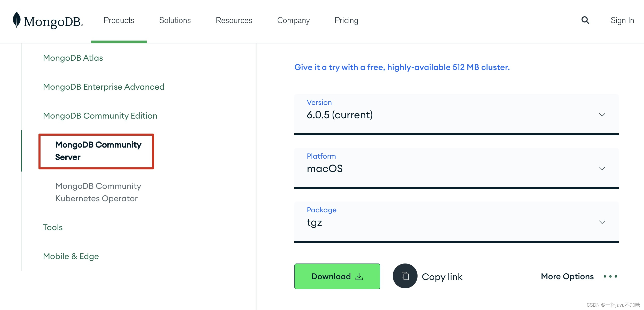Open the Platform macOS dropdown
644x310 pixels.
click(x=456, y=168)
